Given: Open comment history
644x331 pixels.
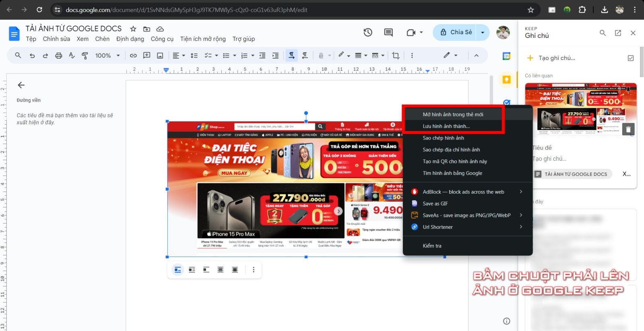Looking at the screenshot, I should (x=388, y=33).
